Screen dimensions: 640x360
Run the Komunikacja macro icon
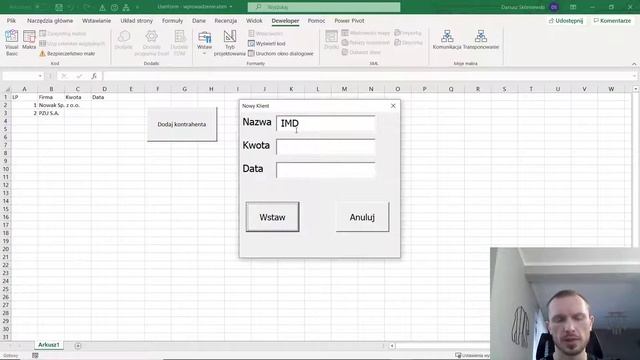coord(447,40)
